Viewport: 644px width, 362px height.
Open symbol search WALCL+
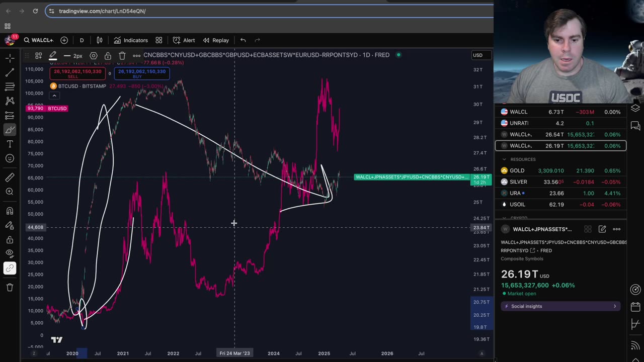click(x=38, y=40)
